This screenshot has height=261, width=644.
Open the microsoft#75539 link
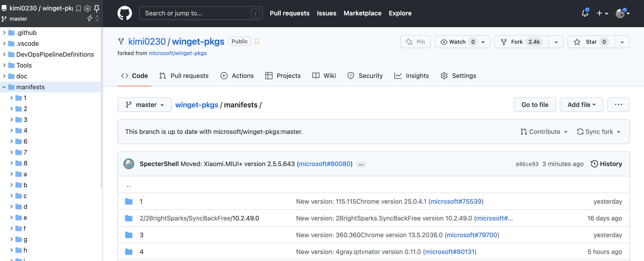pos(456,201)
